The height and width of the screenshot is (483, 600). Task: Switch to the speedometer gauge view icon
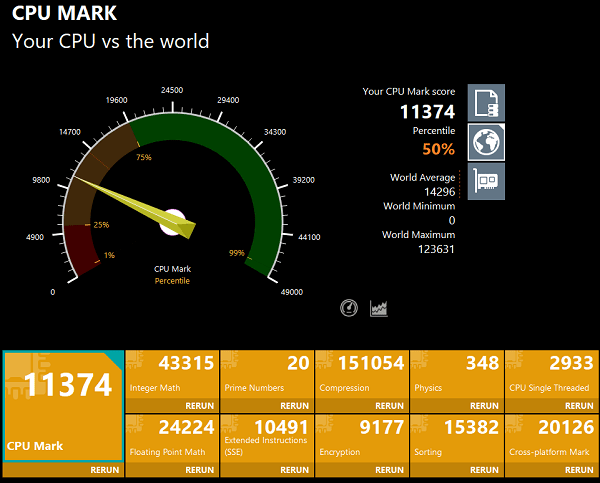[349, 308]
